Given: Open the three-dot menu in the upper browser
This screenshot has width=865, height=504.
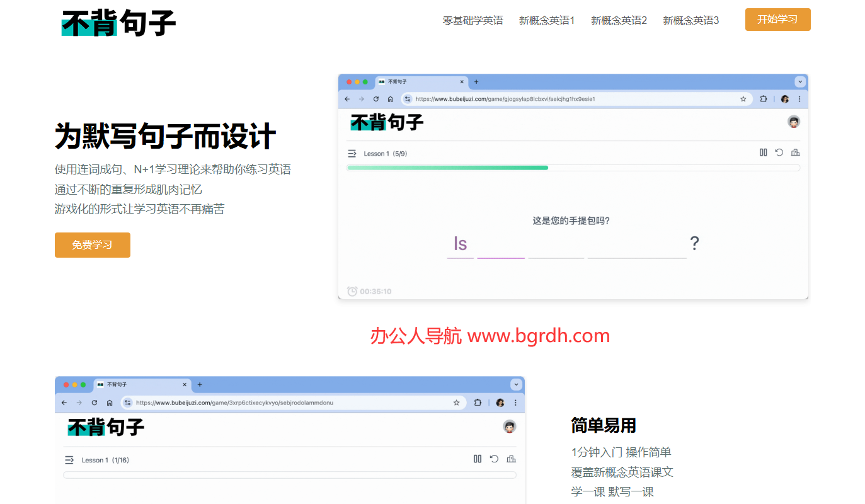Looking at the screenshot, I should pos(799,99).
